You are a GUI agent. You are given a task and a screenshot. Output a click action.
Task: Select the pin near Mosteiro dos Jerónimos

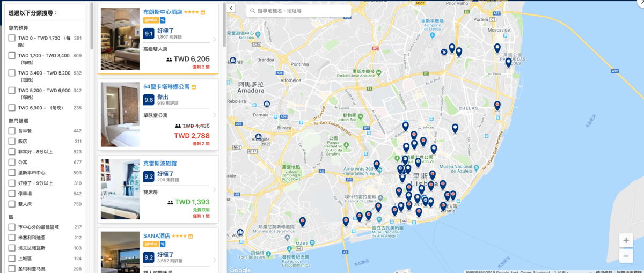(303, 222)
